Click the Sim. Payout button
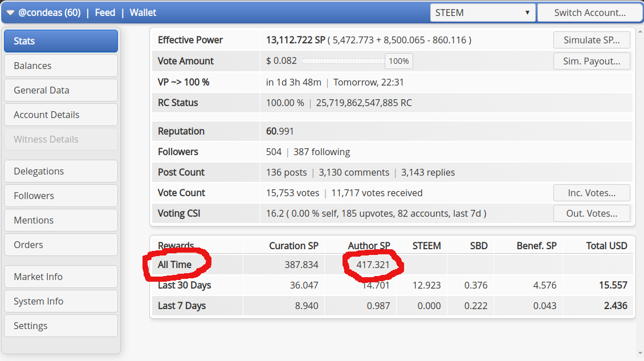The height and width of the screenshot is (361, 644). point(592,61)
